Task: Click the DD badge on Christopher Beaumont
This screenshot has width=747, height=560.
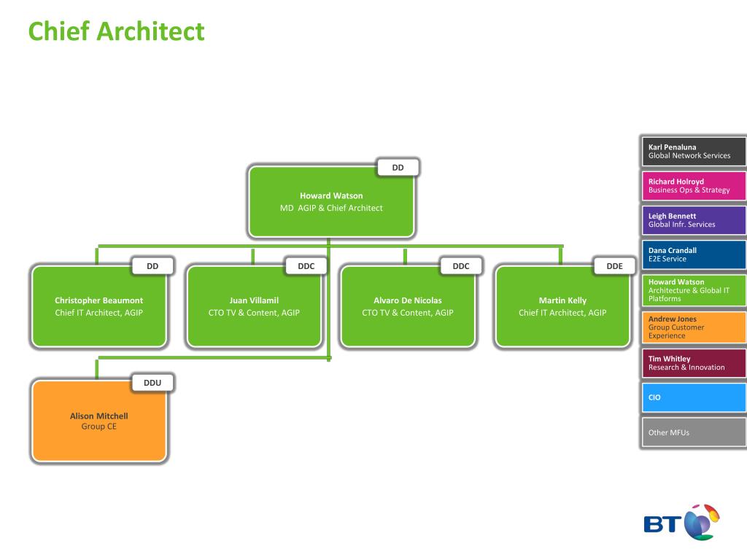Action: [152, 266]
